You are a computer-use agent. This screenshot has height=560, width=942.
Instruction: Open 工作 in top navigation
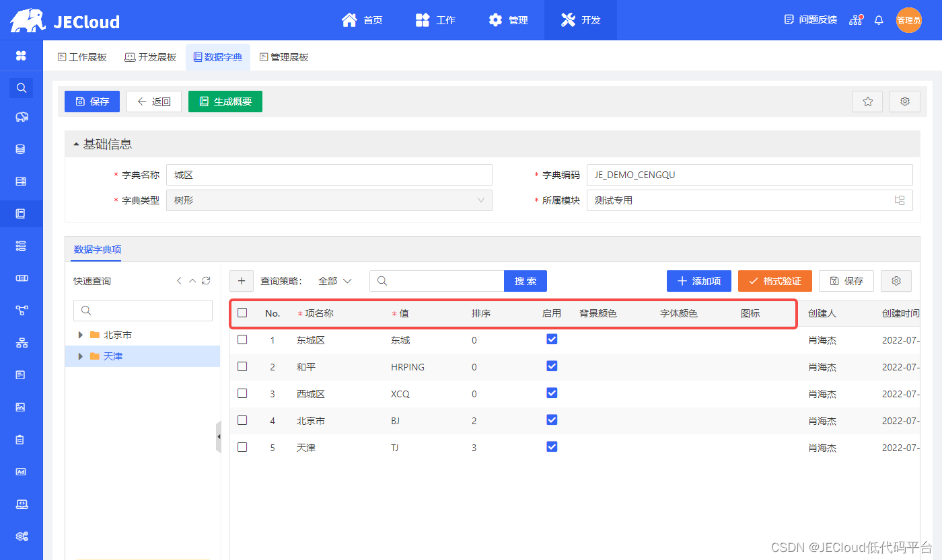435,20
